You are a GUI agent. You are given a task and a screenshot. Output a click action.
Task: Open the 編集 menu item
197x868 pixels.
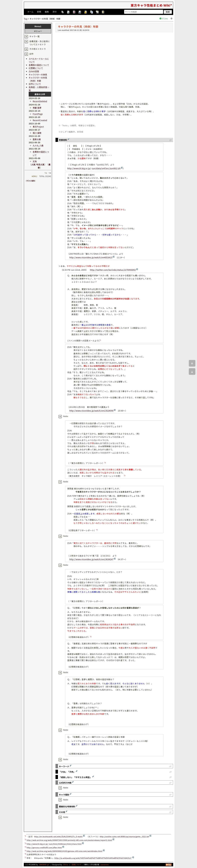[x=47, y=12]
